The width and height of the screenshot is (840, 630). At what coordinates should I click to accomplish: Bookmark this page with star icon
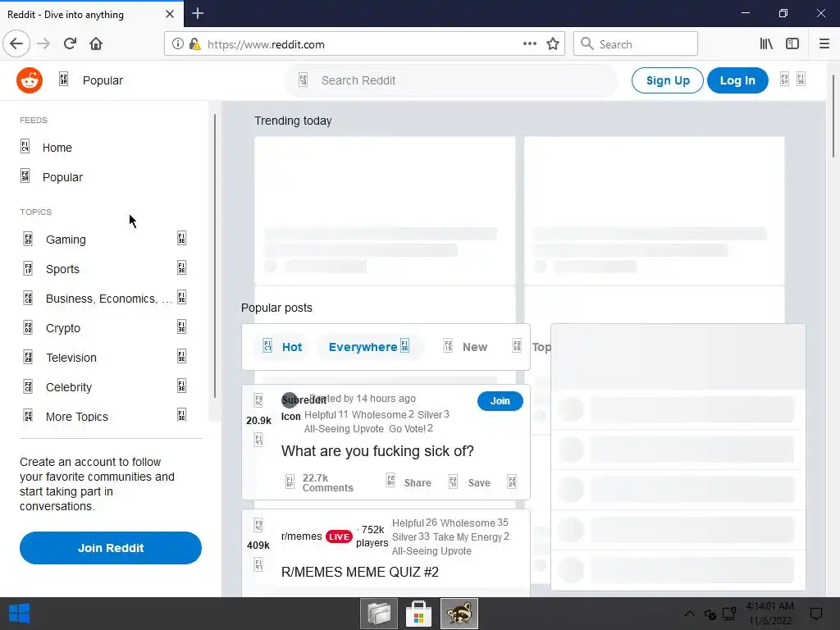[553, 44]
